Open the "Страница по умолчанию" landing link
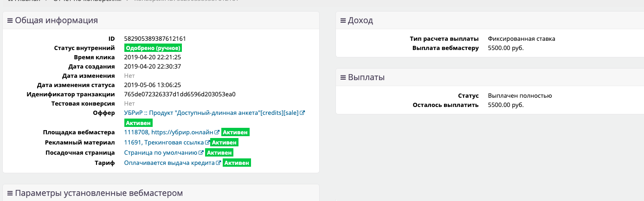644x201 pixels. [x=161, y=153]
